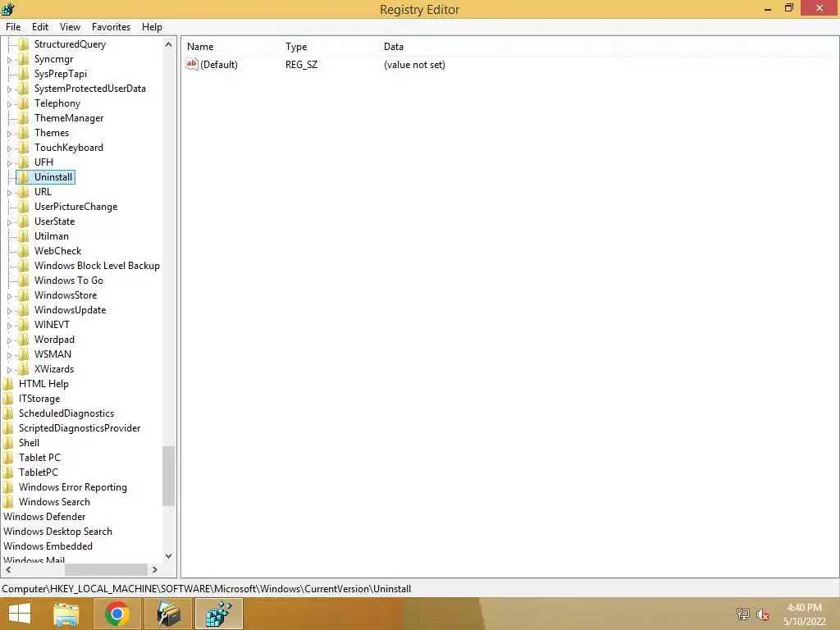Click the muted volume tray icon
This screenshot has height=630, width=840.
click(763, 614)
